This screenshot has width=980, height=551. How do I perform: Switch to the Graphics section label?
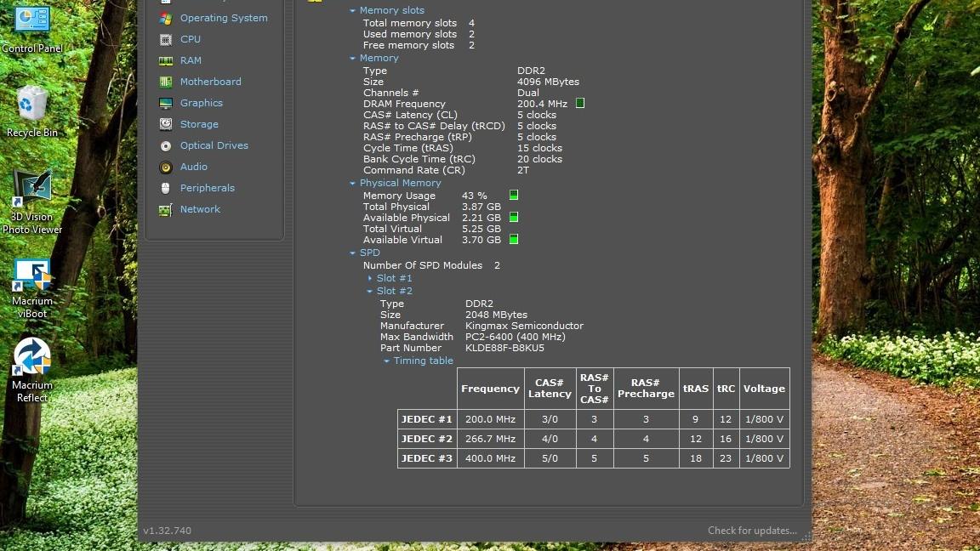201,103
